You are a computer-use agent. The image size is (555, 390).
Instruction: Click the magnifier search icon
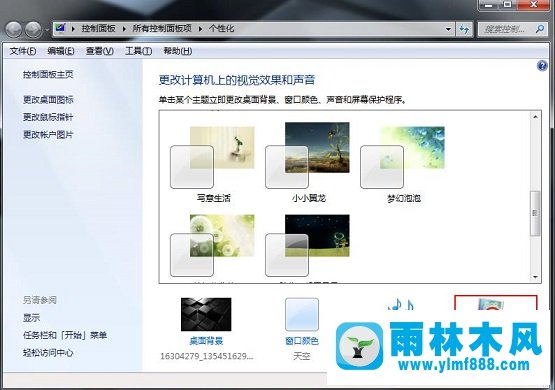click(540, 29)
